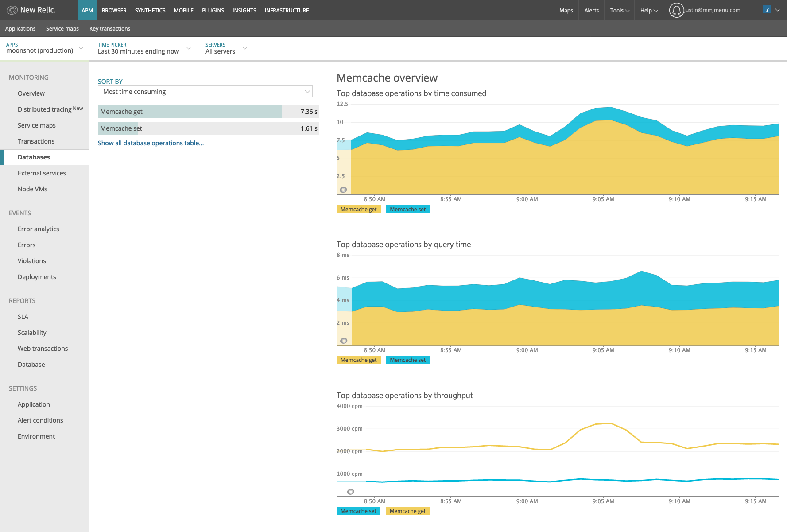
Task: Open the Database report
Action: click(x=31, y=365)
